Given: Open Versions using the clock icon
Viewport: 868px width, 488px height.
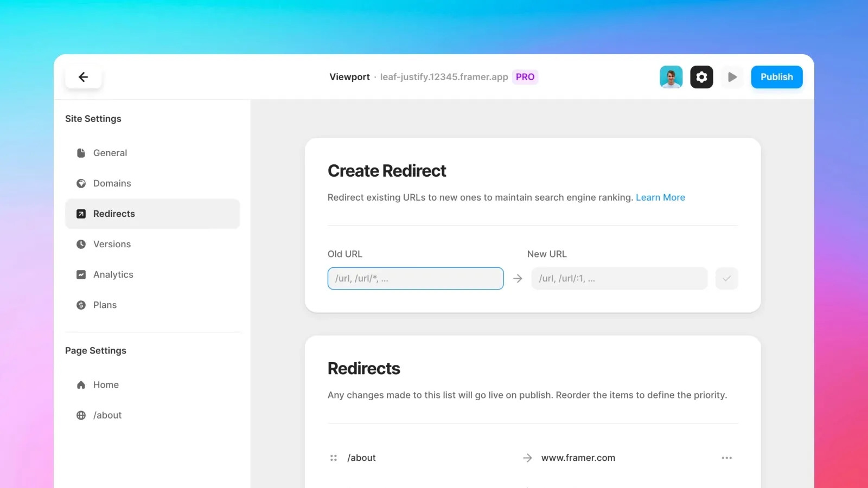Looking at the screenshot, I should [x=80, y=244].
